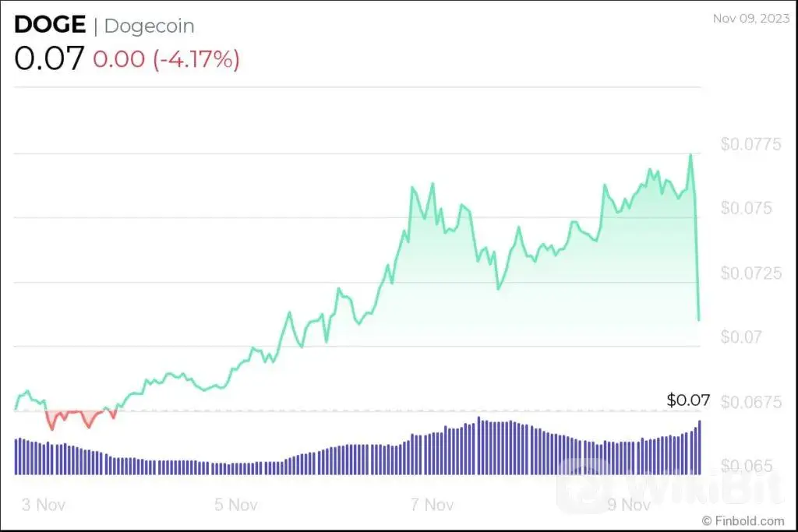The width and height of the screenshot is (798, 532).
Task: Click the DOGE ticker symbol
Action: [x=50, y=25]
